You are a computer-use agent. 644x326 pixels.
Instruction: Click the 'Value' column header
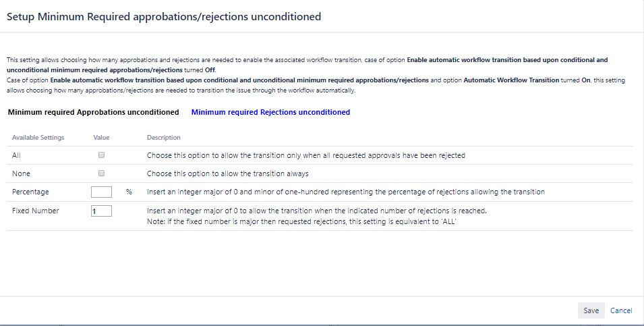click(x=101, y=138)
